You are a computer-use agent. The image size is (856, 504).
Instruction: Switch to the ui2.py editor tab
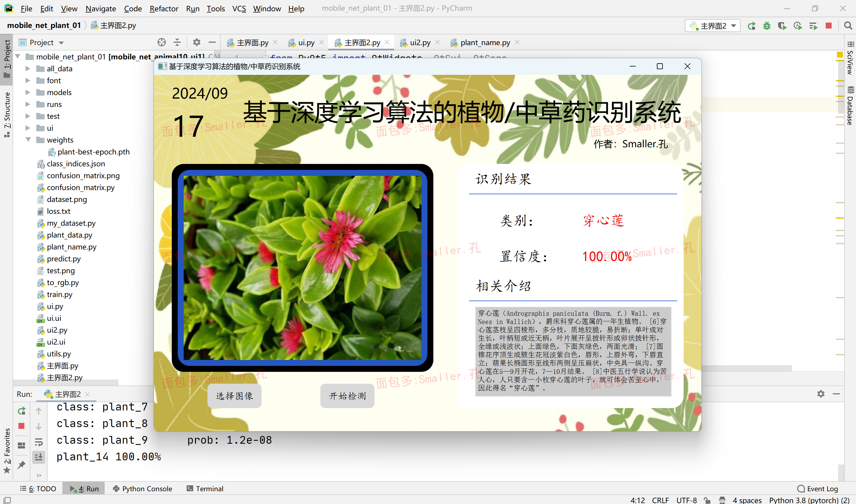pos(420,42)
